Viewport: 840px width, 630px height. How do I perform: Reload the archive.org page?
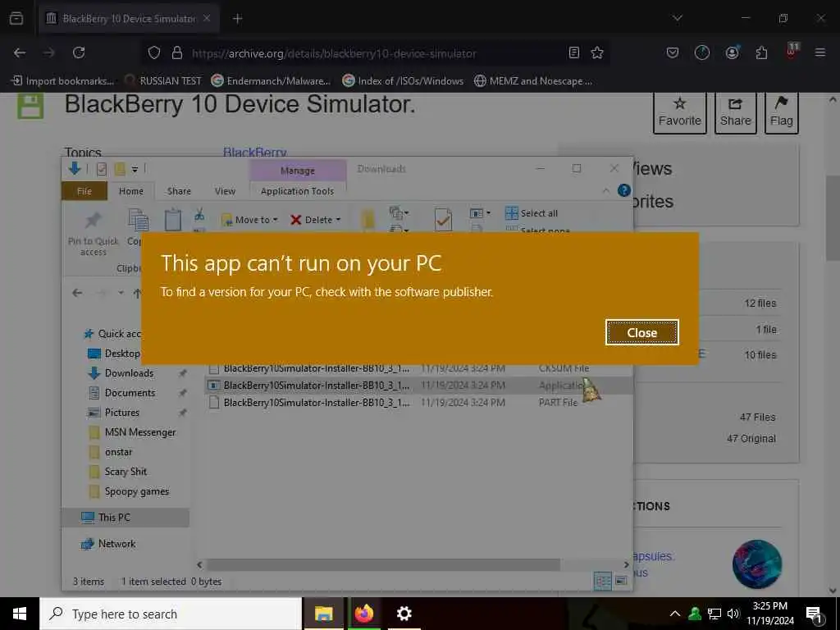click(79, 52)
